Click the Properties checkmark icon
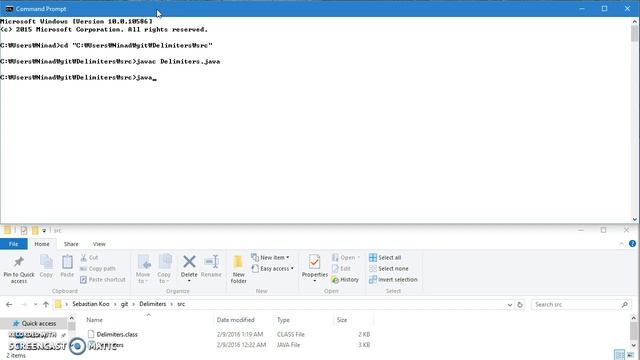Image resolution: width=640 pixels, height=360 pixels. pos(314,262)
